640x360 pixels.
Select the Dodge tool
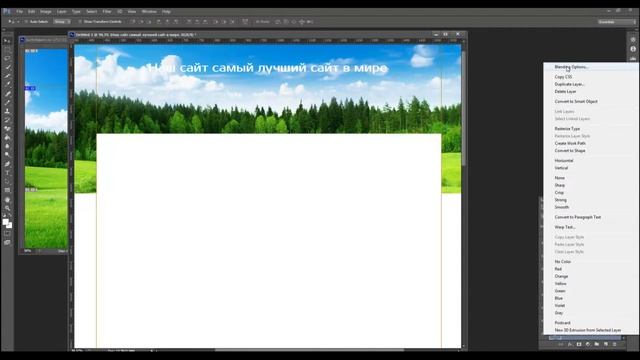point(7,155)
